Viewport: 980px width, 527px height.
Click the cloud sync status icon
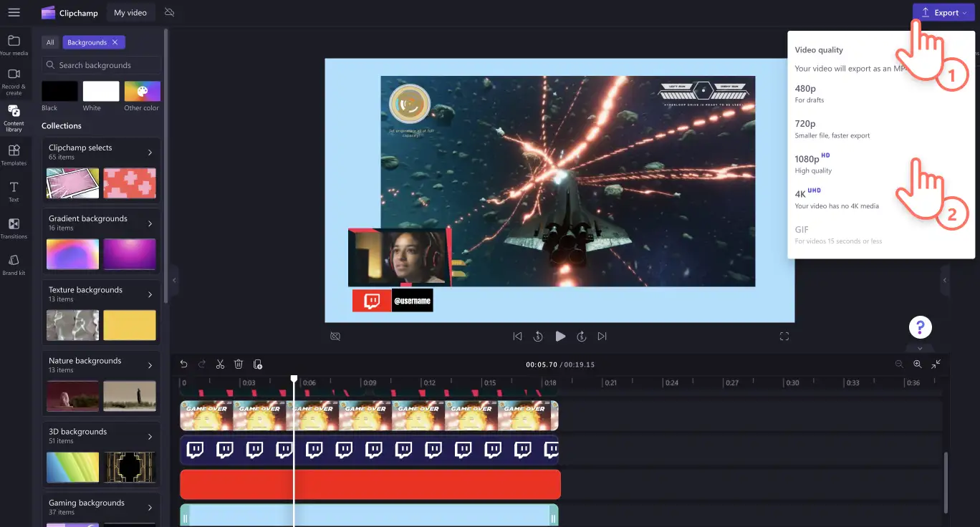(x=169, y=12)
